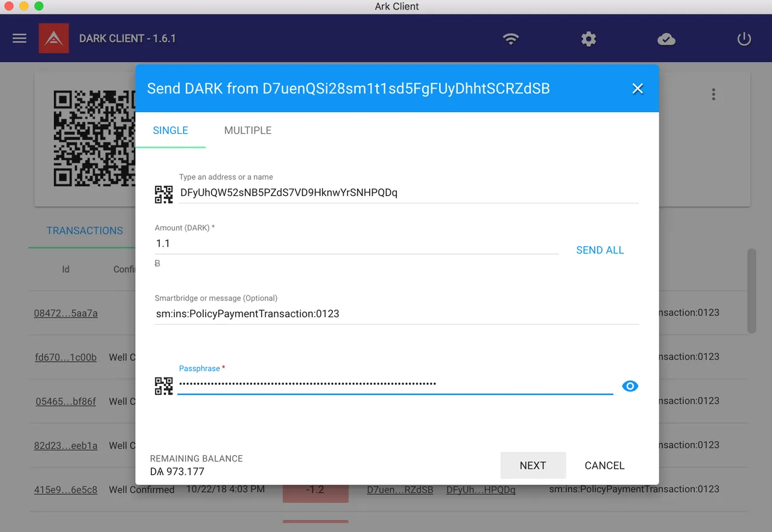Click the transactions list scrollbar
772x532 pixels.
click(751, 291)
